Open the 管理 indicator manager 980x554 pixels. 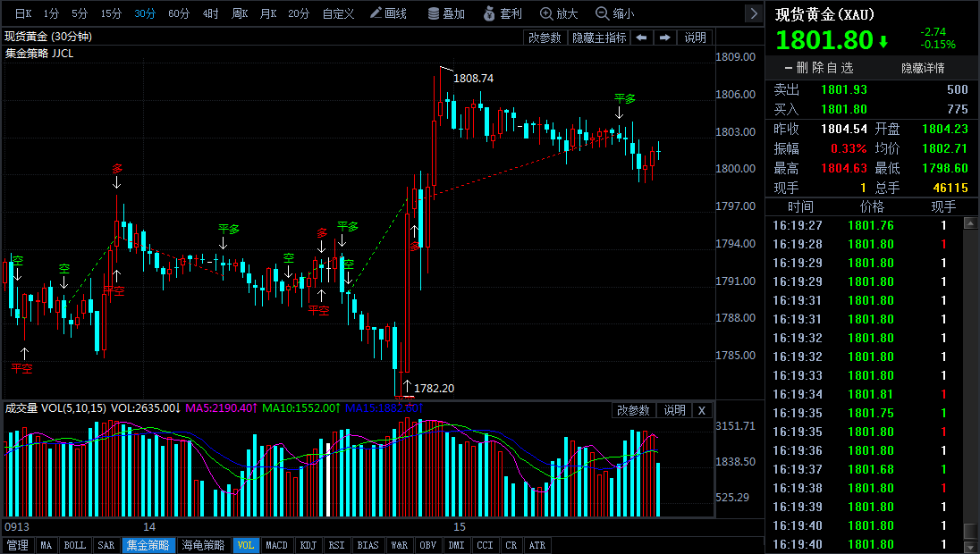tap(18, 545)
